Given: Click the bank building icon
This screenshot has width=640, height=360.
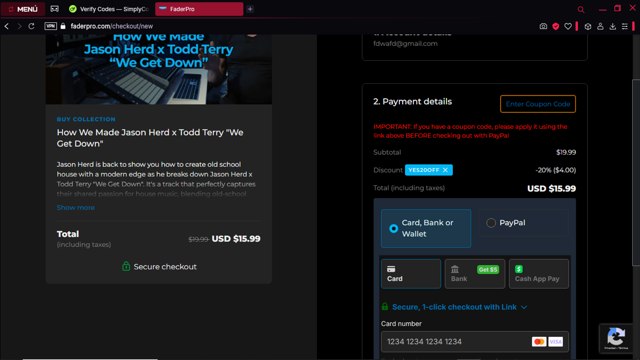Looking at the screenshot, I should 455,269.
